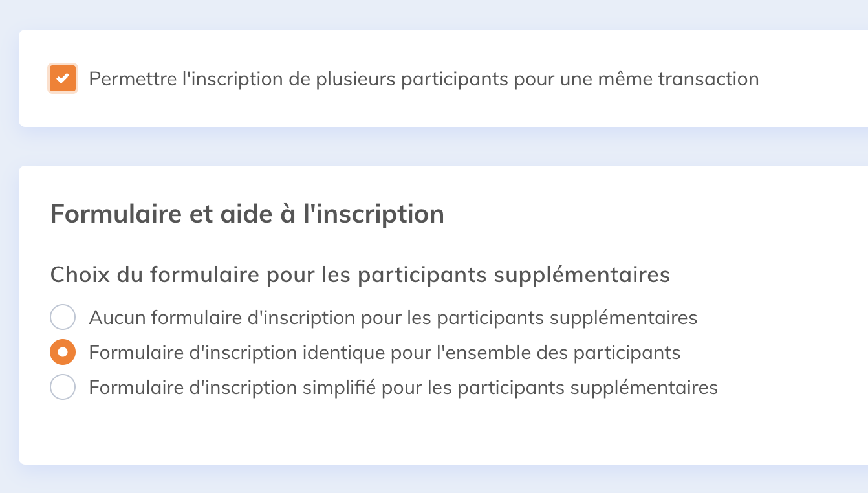
Task: Select the "Formulaire d'inscription identique" radio button
Action: point(63,353)
